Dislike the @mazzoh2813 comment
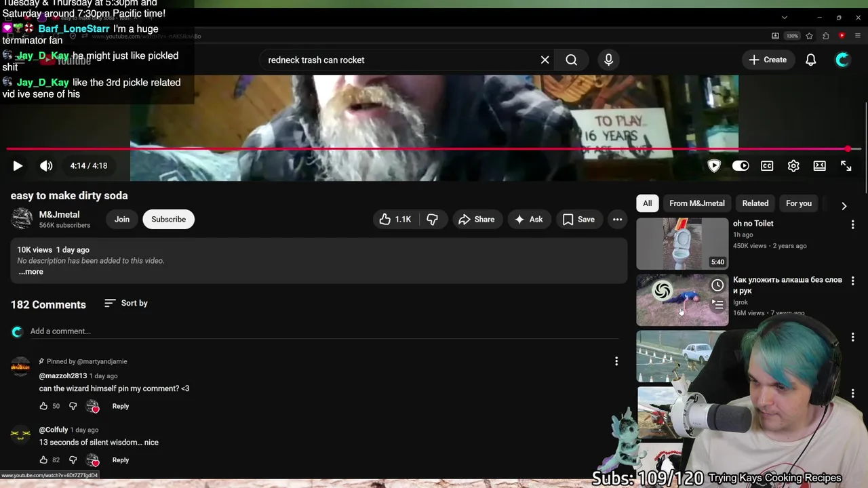Image resolution: width=868 pixels, height=488 pixels. coord(73,406)
